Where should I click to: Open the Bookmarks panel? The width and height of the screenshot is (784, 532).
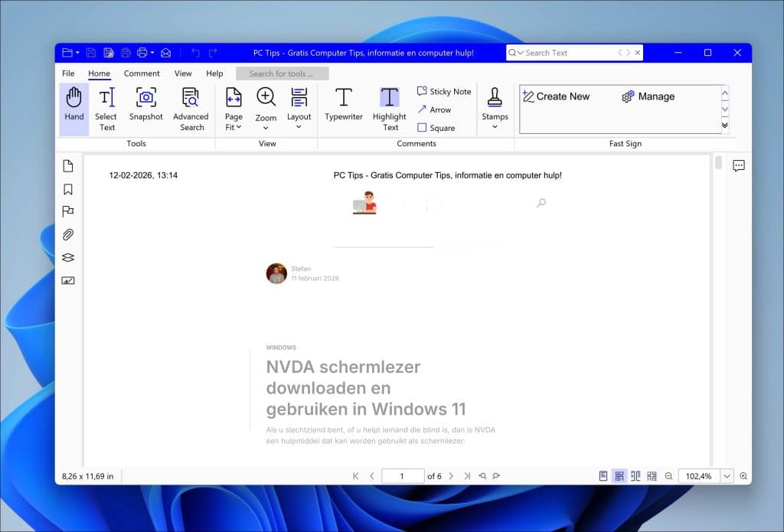pyautogui.click(x=69, y=188)
